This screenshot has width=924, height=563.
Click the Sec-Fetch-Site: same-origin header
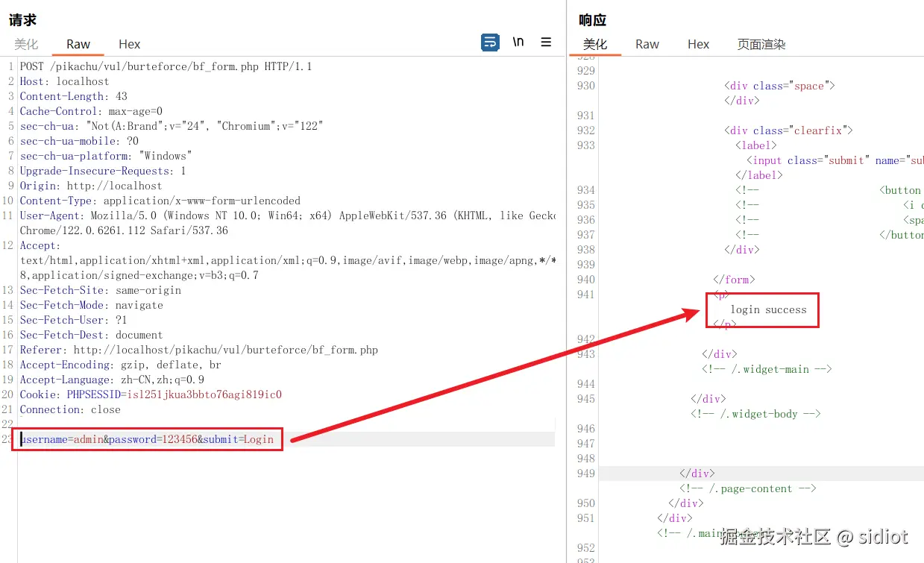coord(101,290)
